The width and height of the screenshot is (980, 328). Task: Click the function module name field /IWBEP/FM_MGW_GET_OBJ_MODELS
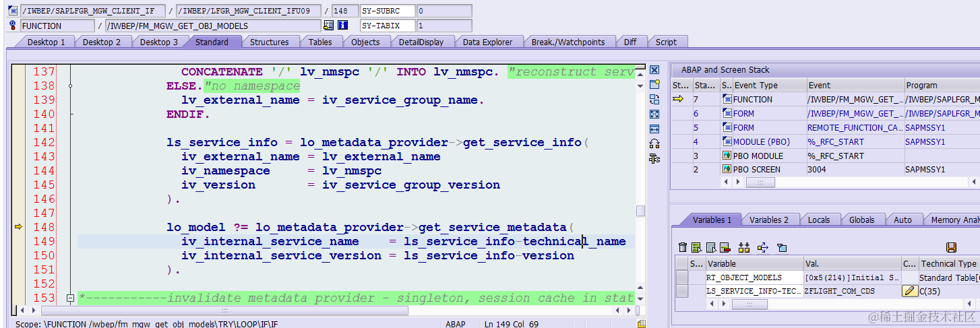[212, 26]
